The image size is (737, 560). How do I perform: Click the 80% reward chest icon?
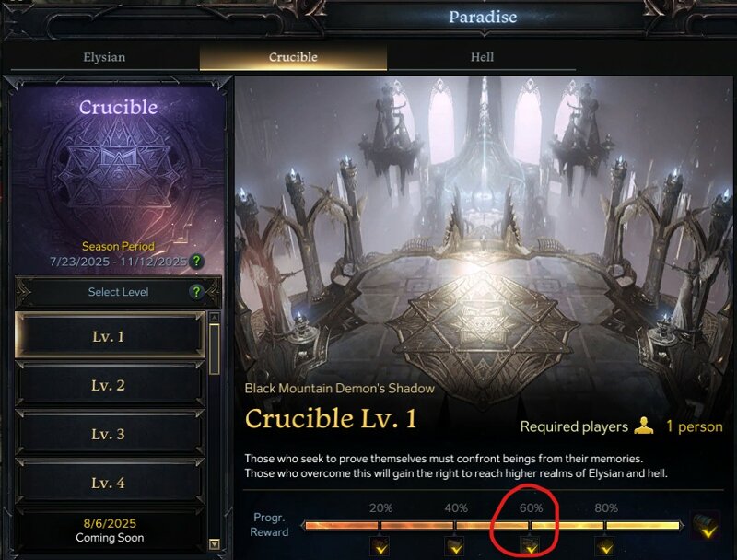(x=605, y=546)
